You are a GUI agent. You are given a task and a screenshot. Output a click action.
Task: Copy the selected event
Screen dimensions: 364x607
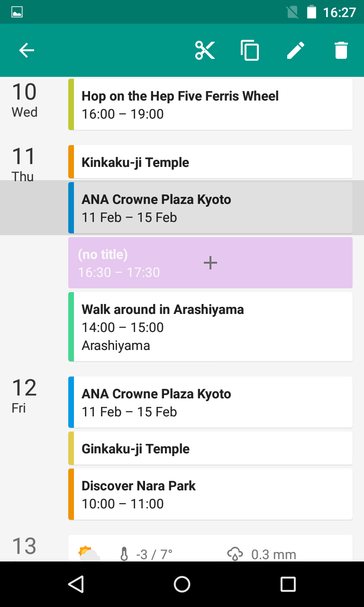point(250,50)
